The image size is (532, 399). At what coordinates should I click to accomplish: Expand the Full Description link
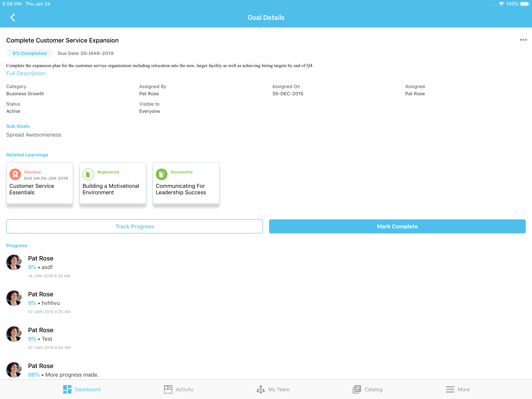pos(26,73)
